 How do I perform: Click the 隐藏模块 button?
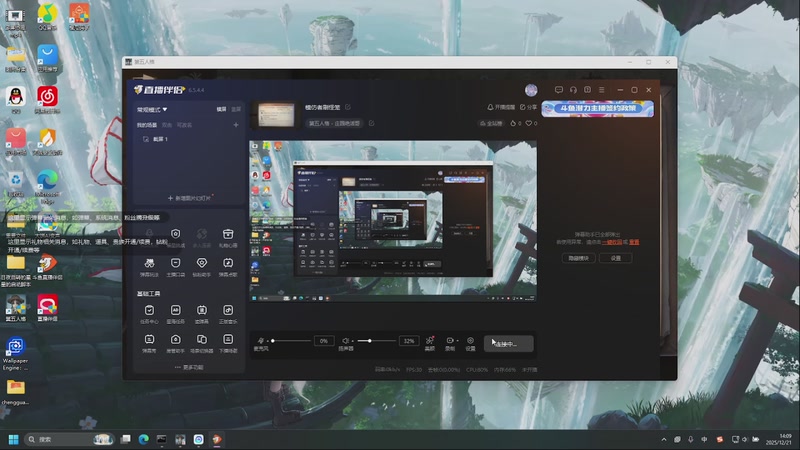(x=579, y=258)
